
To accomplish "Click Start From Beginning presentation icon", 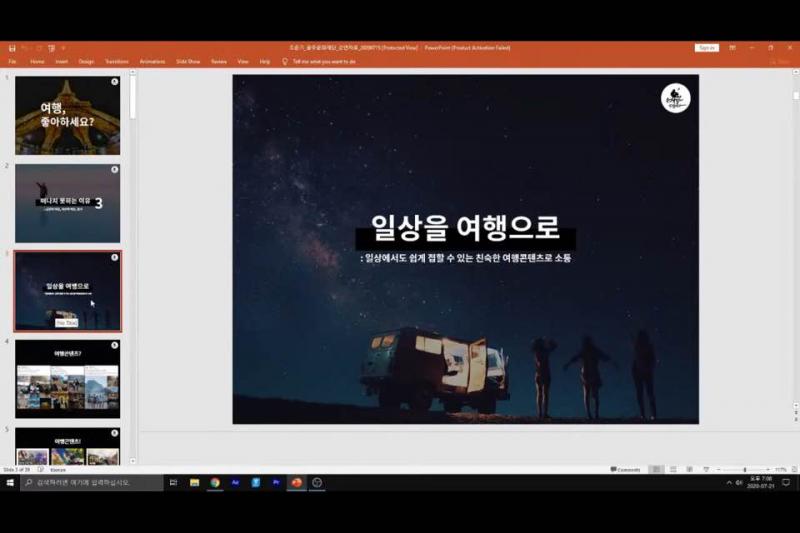I will pos(52,48).
